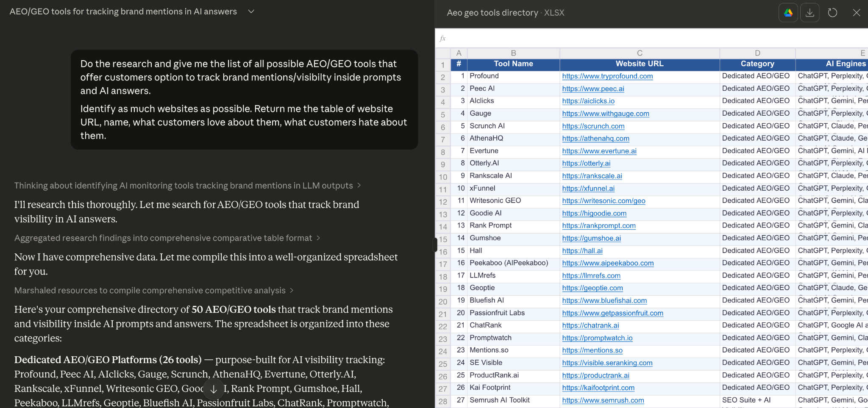The image size is (868, 408).
Task: Open the otterly.ai link
Action: point(586,164)
